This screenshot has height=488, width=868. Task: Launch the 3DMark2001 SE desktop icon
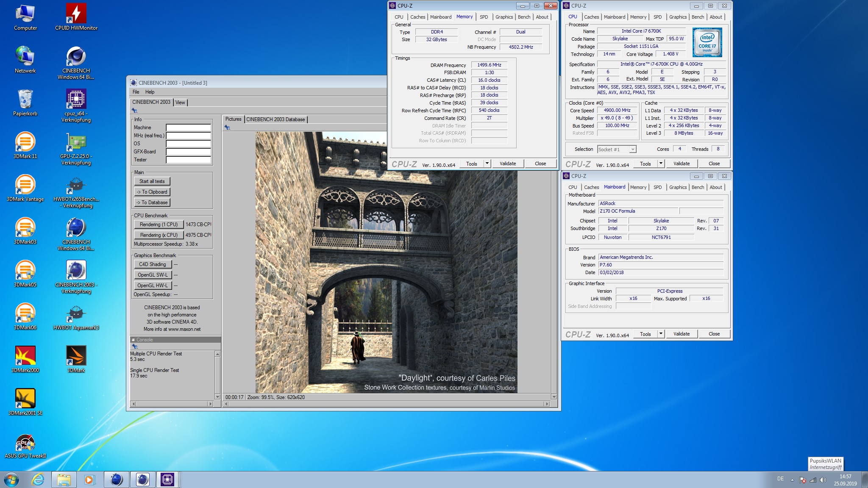[x=25, y=402]
